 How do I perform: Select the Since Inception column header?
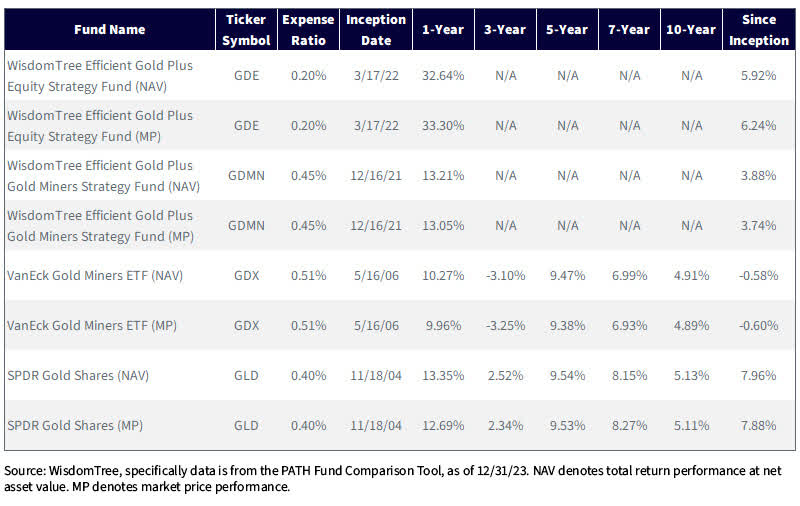tap(760, 30)
